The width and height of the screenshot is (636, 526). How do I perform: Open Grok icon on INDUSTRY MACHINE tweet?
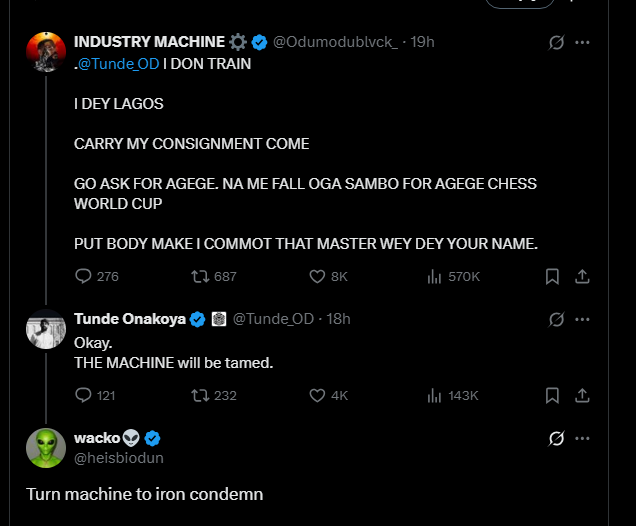coord(557,43)
